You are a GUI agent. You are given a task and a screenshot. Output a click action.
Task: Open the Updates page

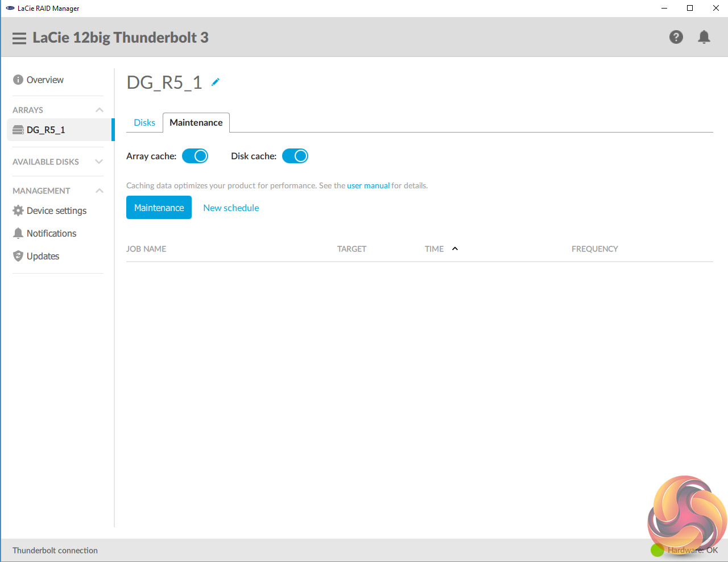(43, 256)
